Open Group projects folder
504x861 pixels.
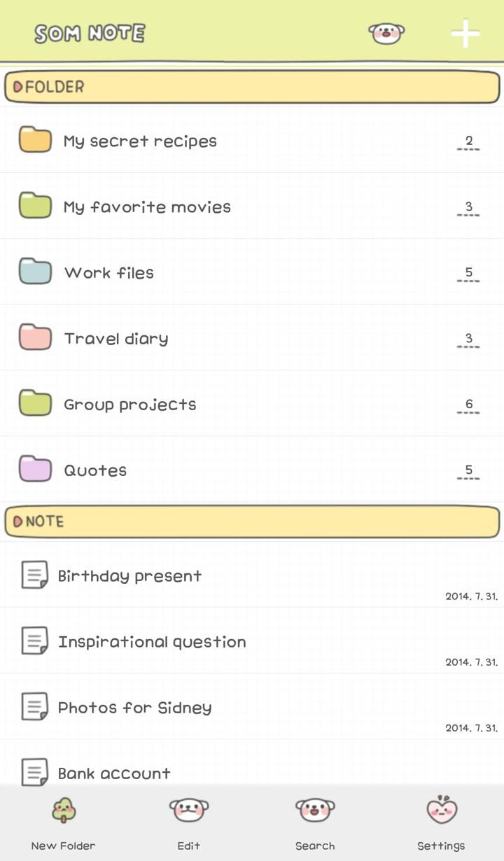click(252, 404)
